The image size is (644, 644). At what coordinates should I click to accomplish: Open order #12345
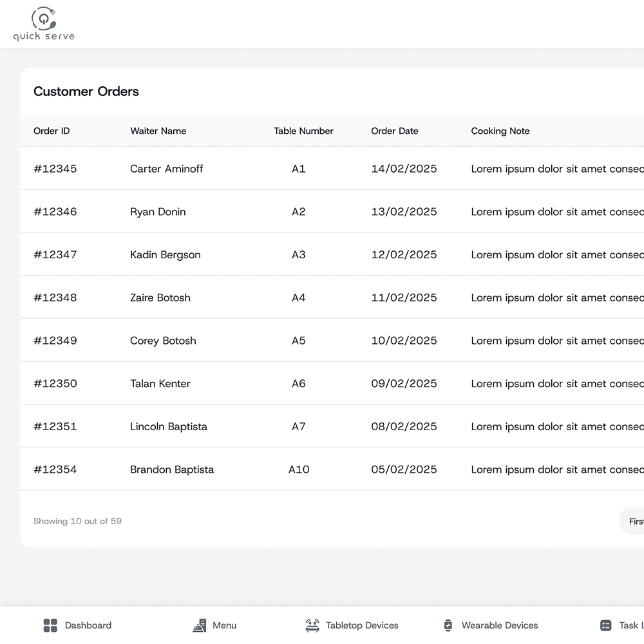click(55, 169)
